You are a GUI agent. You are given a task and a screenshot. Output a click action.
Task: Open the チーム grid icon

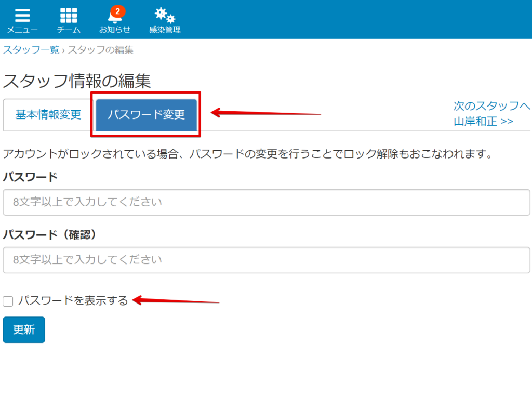(x=69, y=14)
